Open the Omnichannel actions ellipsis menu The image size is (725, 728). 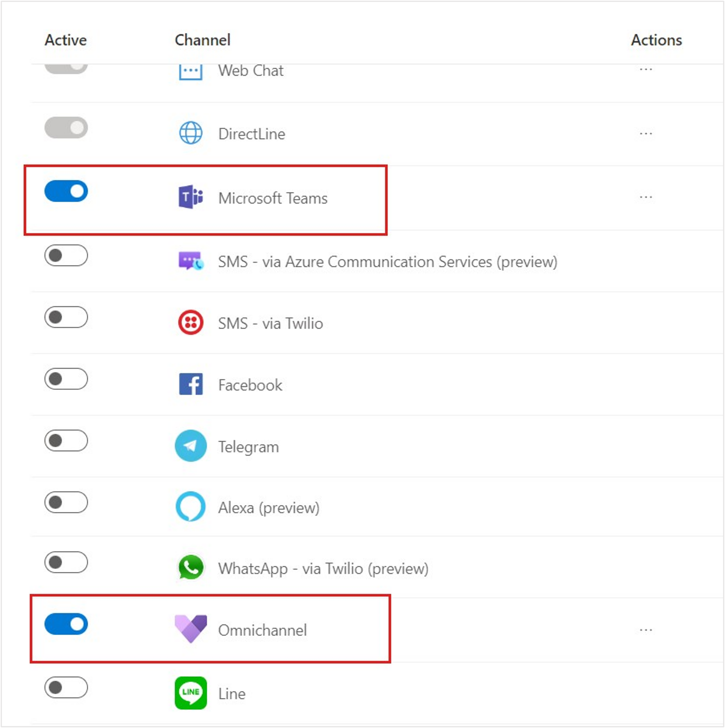646,630
